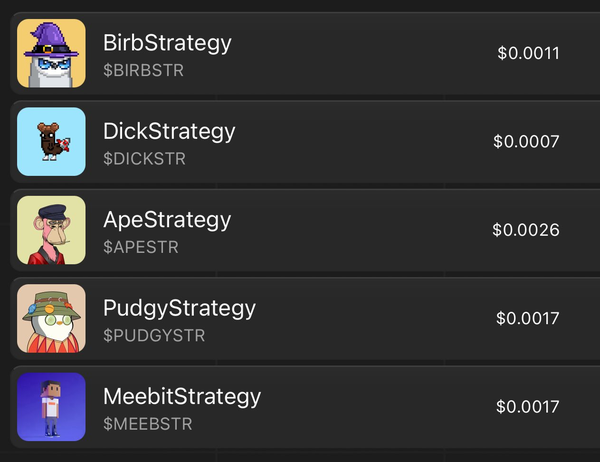Select the ApeStrategy token name
The height and width of the screenshot is (462, 600).
[x=167, y=219]
